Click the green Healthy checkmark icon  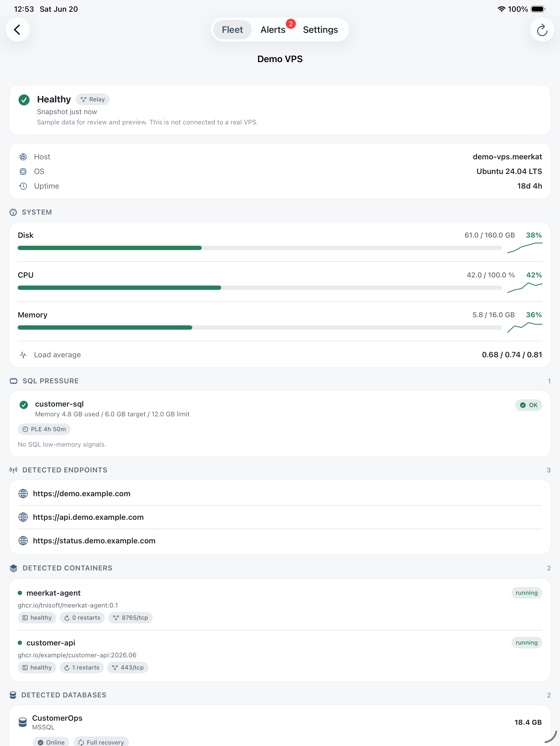tap(24, 99)
